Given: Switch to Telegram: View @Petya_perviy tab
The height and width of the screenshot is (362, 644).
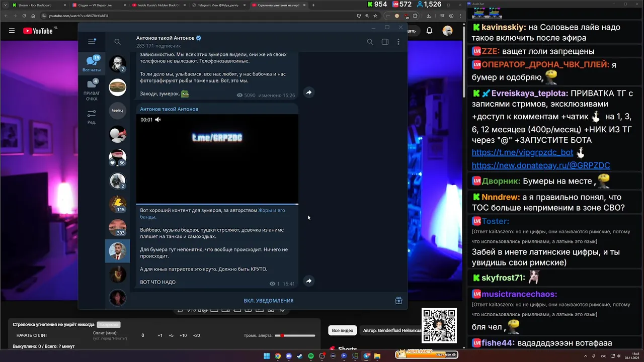Looking at the screenshot, I should click(x=217, y=5).
